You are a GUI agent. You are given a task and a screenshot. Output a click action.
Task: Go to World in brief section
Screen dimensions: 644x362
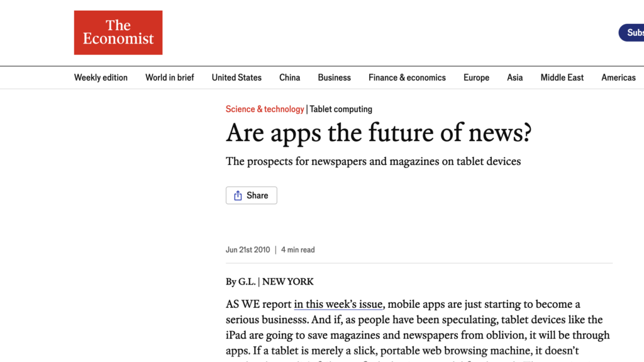coord(170,77)
